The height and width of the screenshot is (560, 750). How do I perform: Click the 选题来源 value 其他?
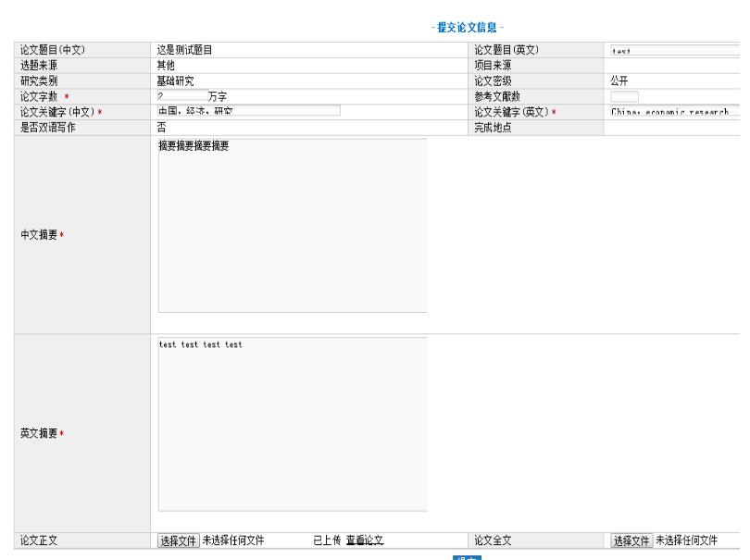166,65
